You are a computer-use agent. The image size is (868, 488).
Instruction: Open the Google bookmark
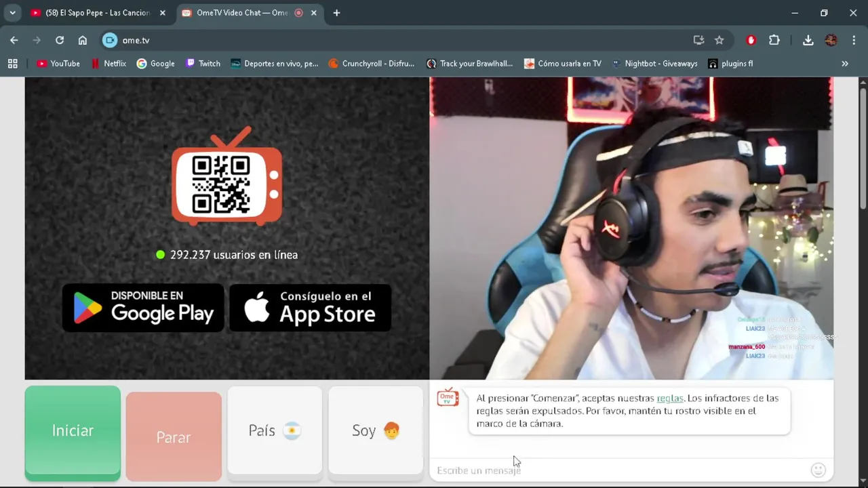155,64
